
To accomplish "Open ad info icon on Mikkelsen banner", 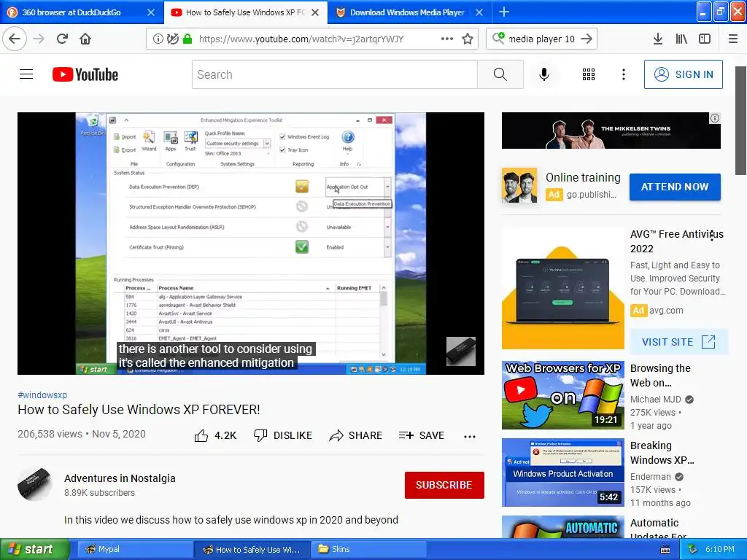I will (x=715, y=118).
